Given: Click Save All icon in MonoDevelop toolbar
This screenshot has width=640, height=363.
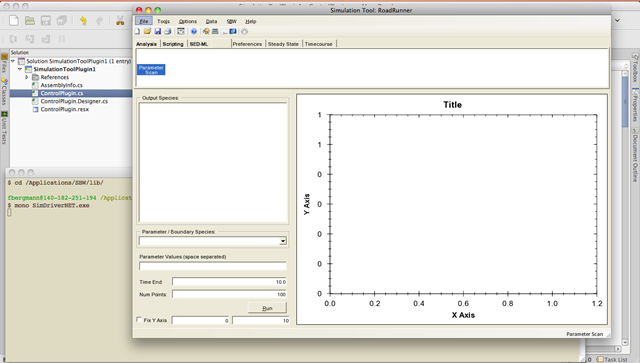Looking at the screenshot, I should pyautogui.click(x=62, y=20).
